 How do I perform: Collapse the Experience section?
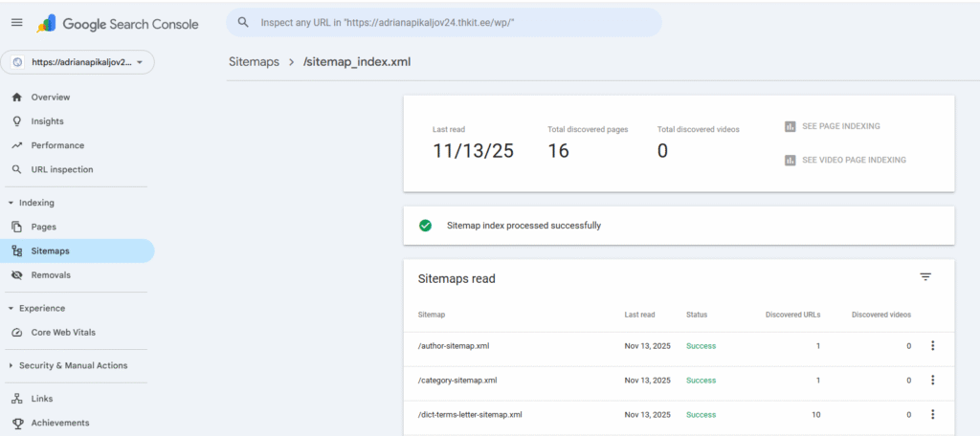coord(11,309)
